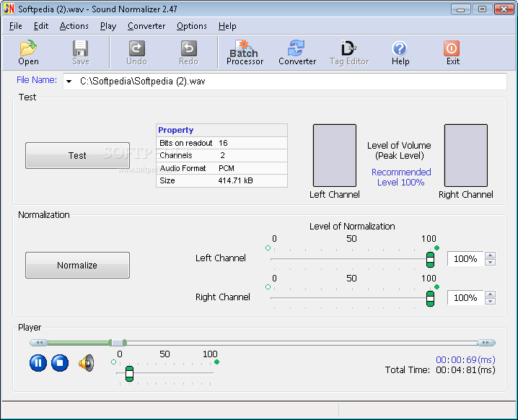Viewport: 518px width, 420px height.
Task: Open the File menu
Action: click(x=16, y=26)
